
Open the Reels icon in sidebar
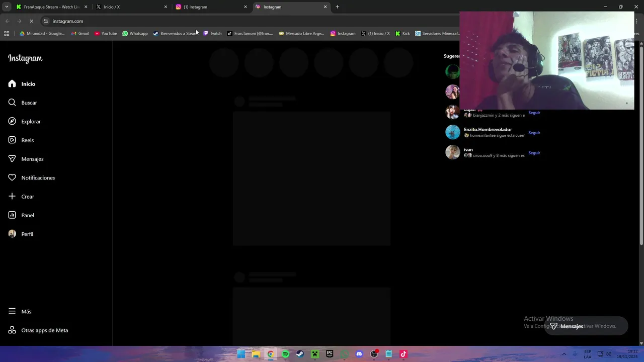tap(12, 140)
